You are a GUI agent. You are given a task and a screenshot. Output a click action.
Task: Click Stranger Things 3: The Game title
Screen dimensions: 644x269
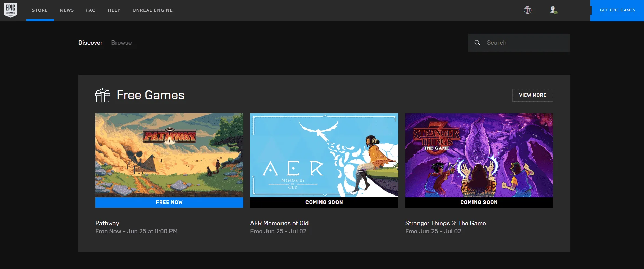coord(446,223)
